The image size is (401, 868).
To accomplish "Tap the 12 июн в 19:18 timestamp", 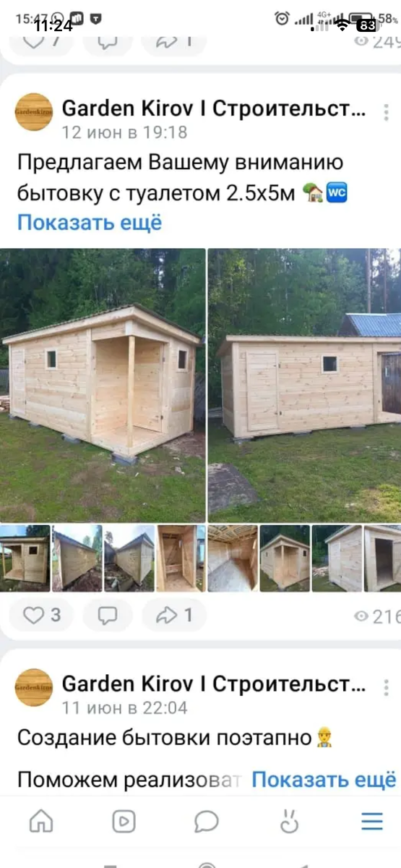I will click(x=124, y=132).
